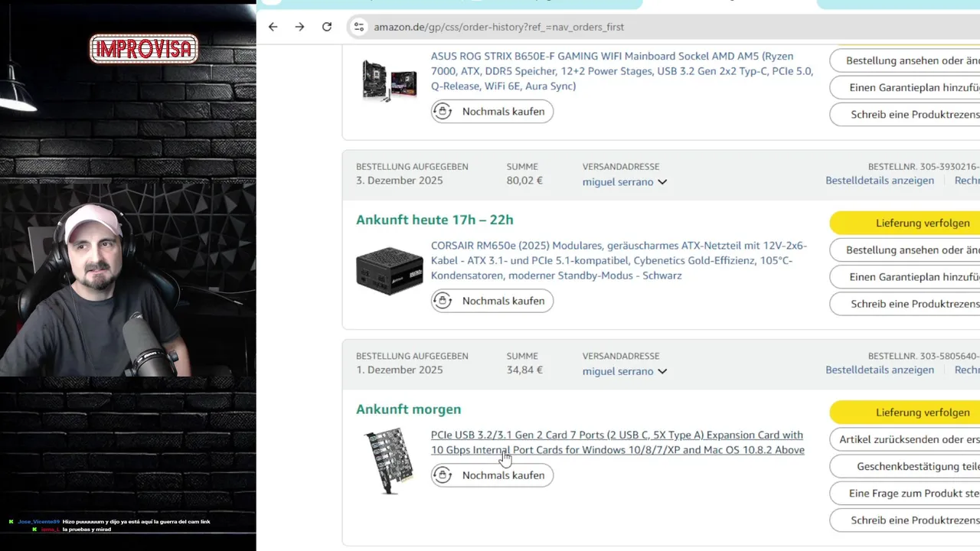Add a warranty plan to ASUS mainboard

click(x=905, y=87)
